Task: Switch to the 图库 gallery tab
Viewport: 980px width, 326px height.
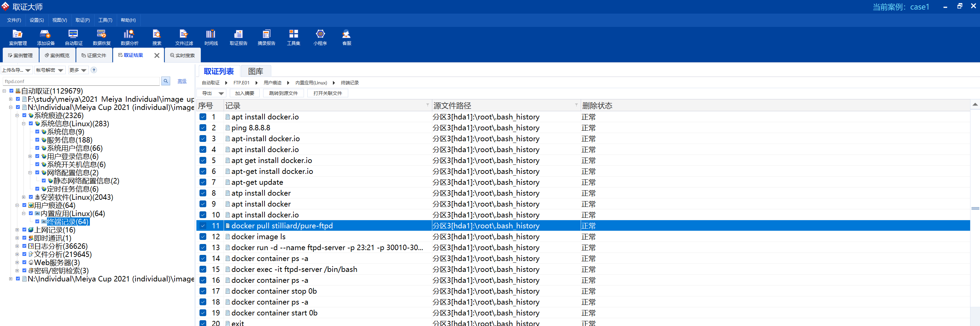Action: point(255,71)
